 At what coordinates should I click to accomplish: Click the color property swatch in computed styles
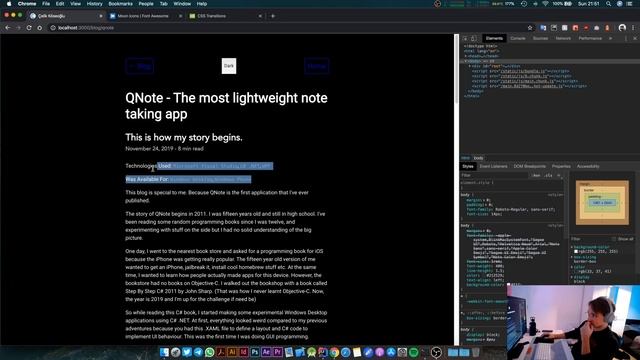[x=576, y=271]
